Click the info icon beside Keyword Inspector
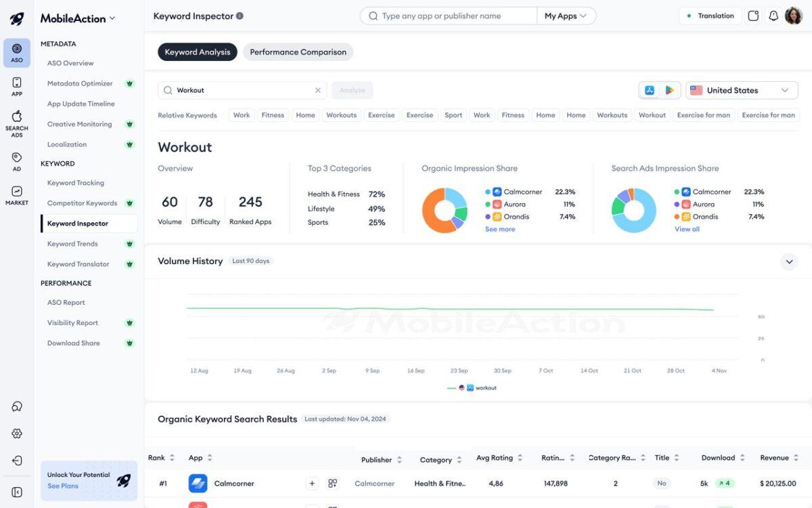Image resolution: width=812 pixels, height=508 pixels. (240, 16)
